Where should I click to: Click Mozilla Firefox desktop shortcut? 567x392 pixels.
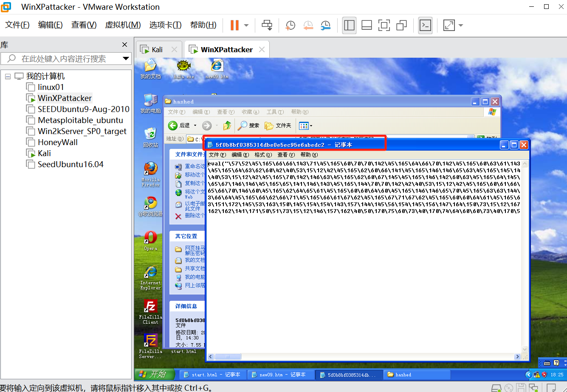coord(150,174)
